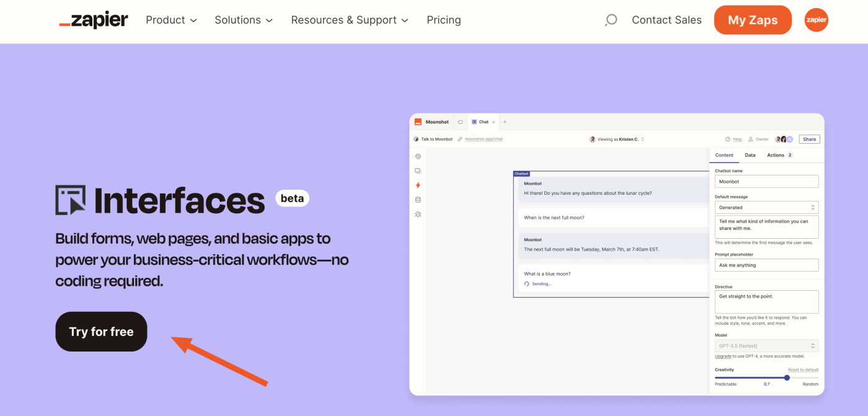This screenshot has width=868, height=416.
Task: Switch to the Data tab
Action: coord(750,155)
